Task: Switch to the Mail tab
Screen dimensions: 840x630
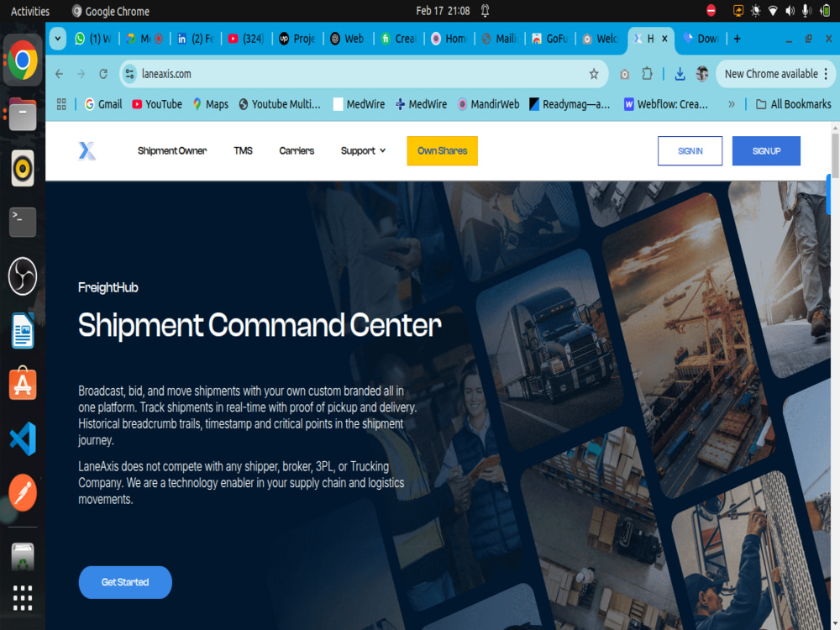Action: click(500, 39)
